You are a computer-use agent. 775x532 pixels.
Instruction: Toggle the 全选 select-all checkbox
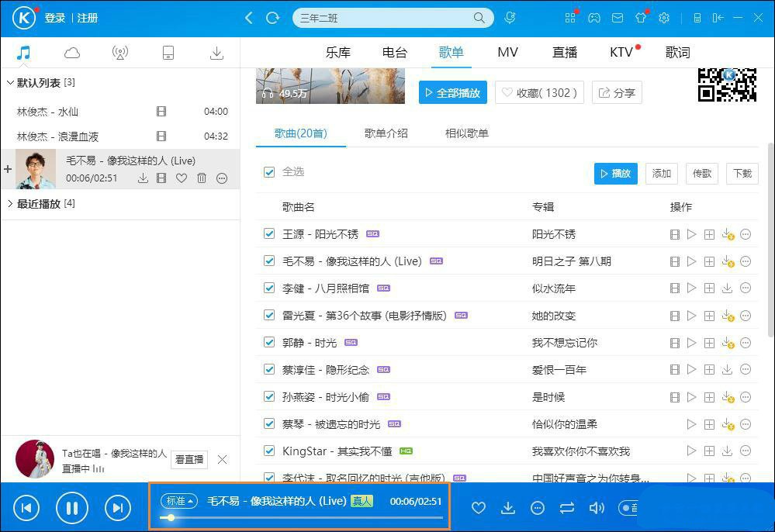tap(268, 172)
